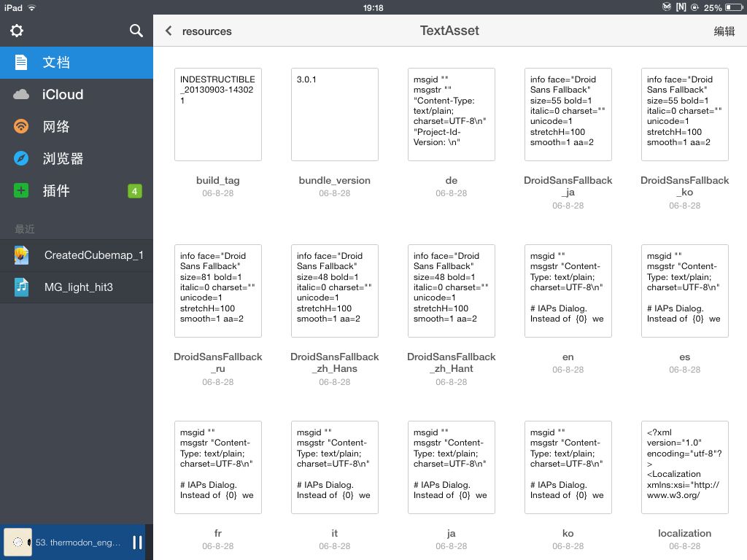Tap the 19:18 clock in status bar
747x560 pixels.
point(373,7)
